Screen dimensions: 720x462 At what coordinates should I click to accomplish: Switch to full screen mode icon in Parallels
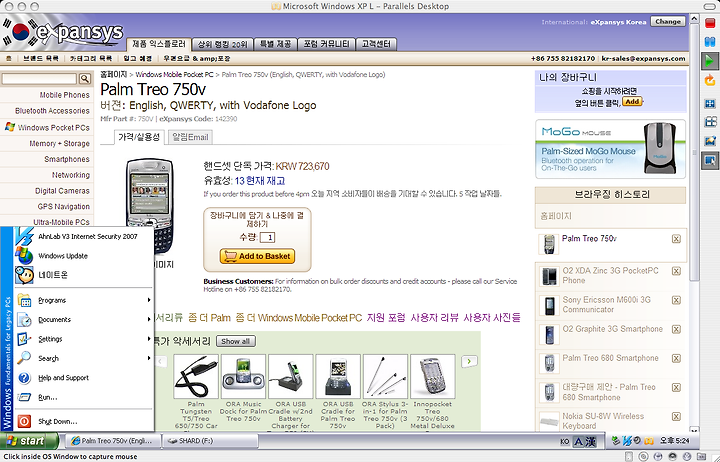[x=710, y=104]
